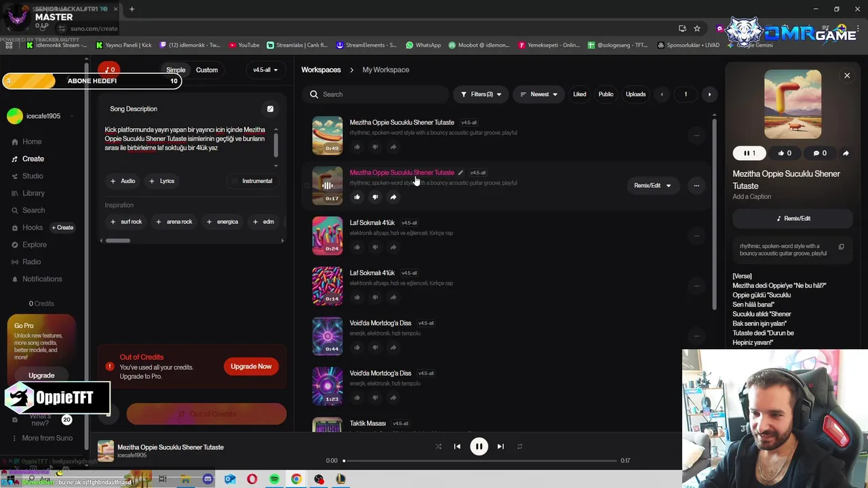
Task: Share song from details panel
Action: click(846, 153)
